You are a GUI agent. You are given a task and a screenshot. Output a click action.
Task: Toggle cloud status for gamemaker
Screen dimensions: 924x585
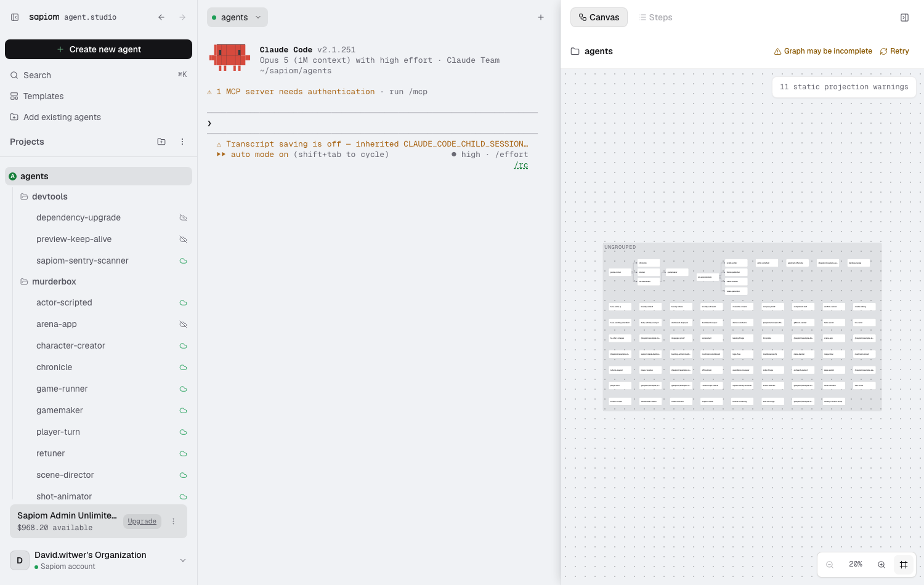183,411
